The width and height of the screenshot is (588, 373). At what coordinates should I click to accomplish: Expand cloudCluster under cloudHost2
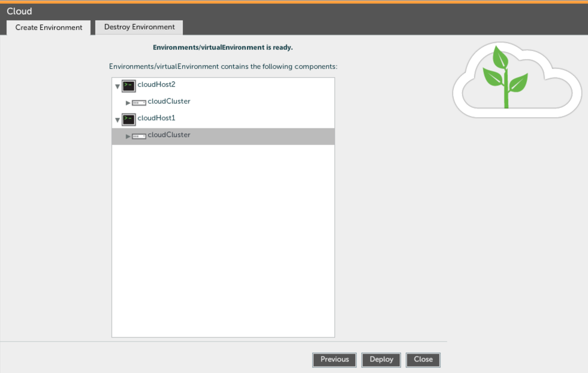(128, 102)
